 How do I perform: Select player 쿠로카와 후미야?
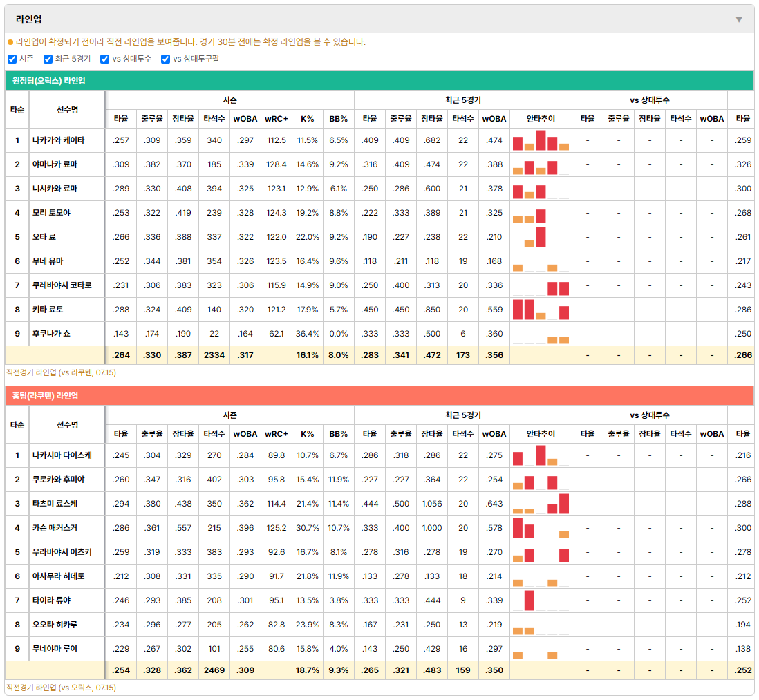click(x=59, y=480)
